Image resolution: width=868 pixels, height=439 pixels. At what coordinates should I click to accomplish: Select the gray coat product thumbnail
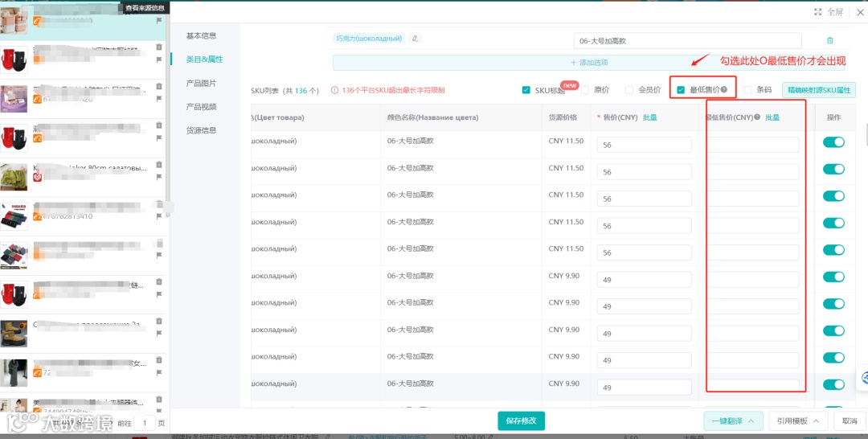tap(14, 372)
